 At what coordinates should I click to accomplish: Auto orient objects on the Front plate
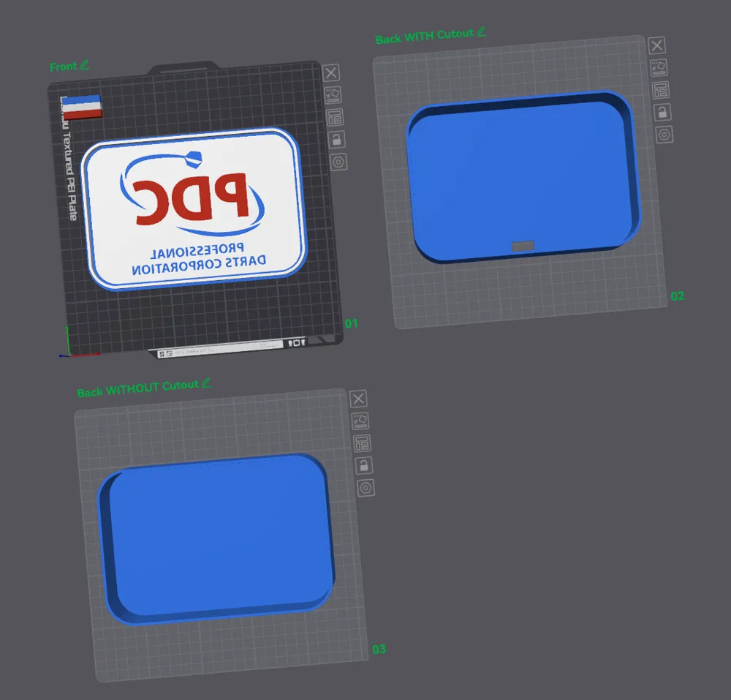(x=333, y=94)
